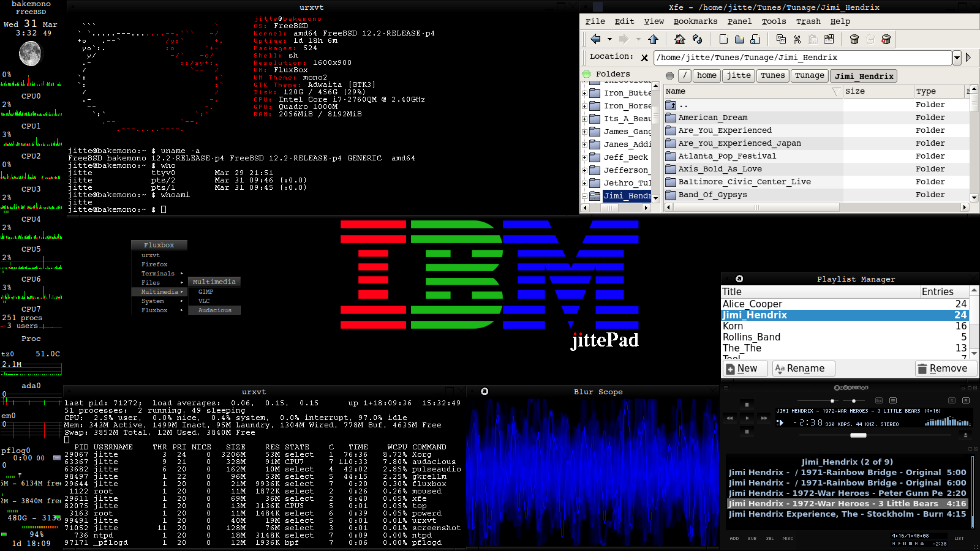Expand the Iron_Butterfly folder in tree
Image resolution: width=980 pixels, height=551 pixels.
tap(584, 93)
